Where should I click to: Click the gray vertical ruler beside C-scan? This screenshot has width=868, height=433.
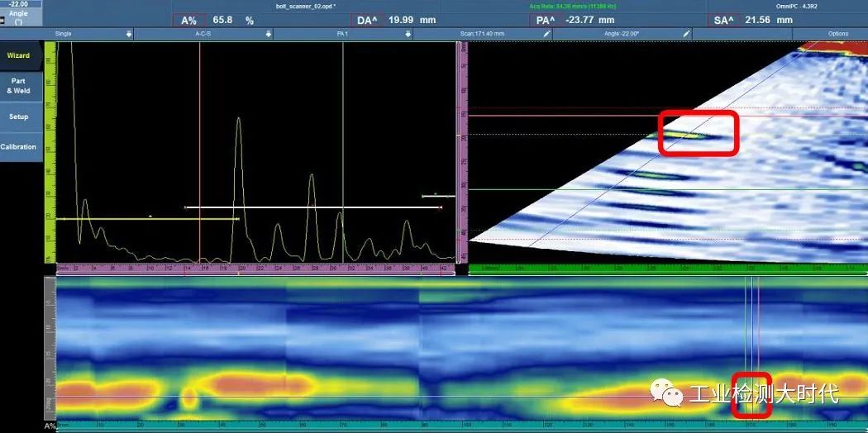50,349
